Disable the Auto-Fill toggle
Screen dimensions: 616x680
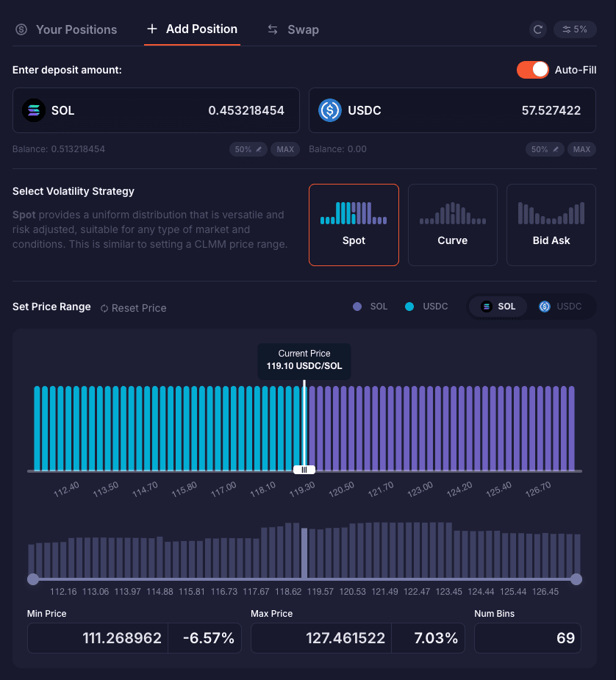pos(532,70)
